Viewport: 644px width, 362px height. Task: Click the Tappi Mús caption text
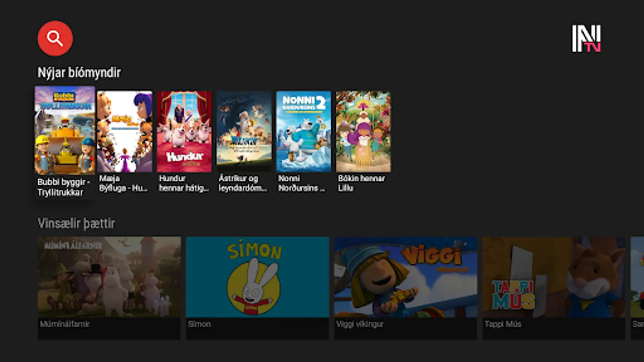(x=503, y=324)
